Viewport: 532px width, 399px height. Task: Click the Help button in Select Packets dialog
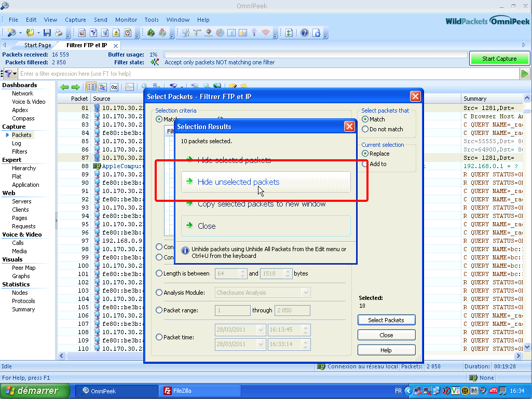386,350
